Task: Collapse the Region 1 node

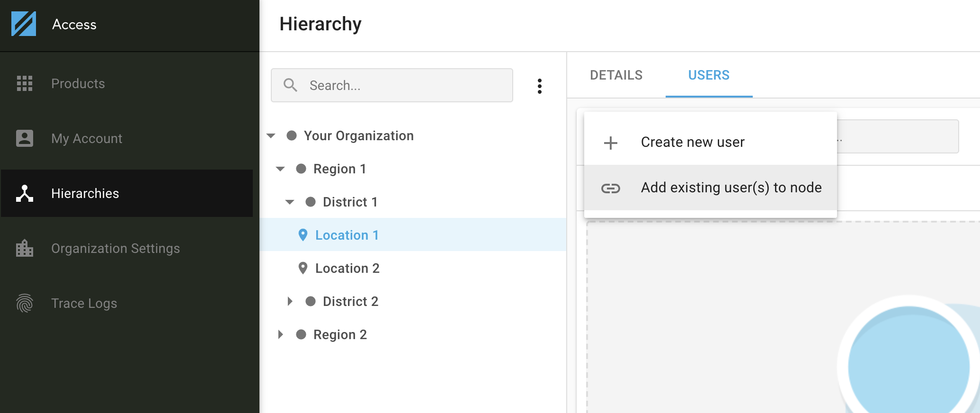Action: pyautogui.click(x=280, y=169)
